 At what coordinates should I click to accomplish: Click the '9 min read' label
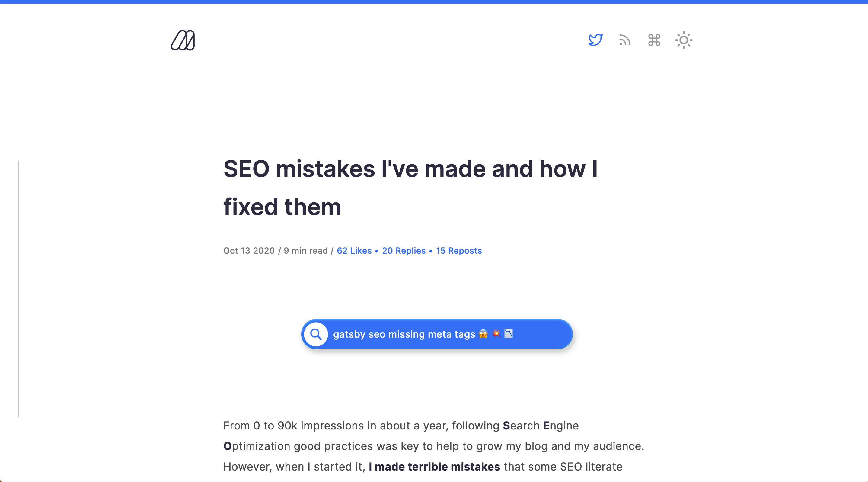point(306,250)
